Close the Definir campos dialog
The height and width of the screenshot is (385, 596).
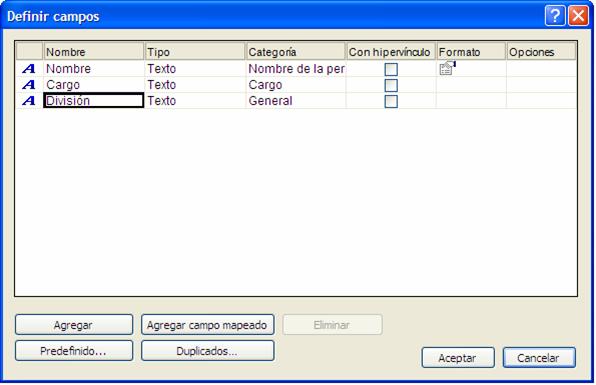(578, 16)
